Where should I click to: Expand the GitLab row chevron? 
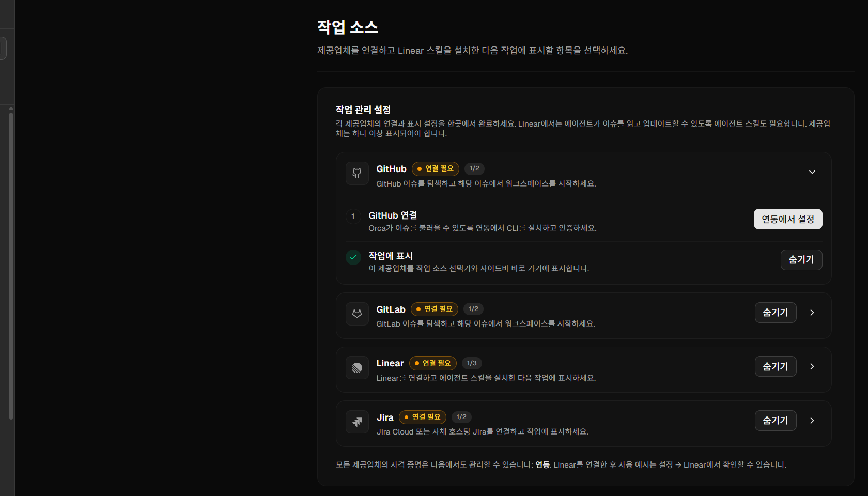click(x=812, y=313)
